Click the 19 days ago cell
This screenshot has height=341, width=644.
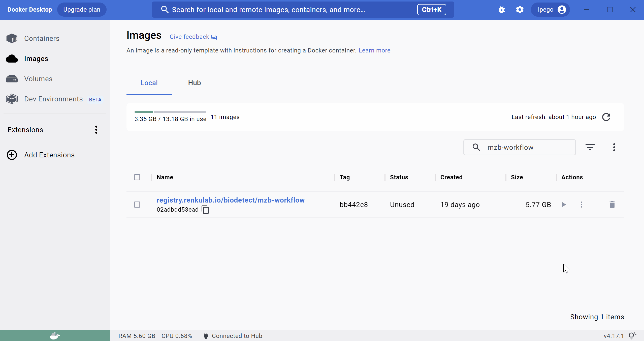point(460,205)
